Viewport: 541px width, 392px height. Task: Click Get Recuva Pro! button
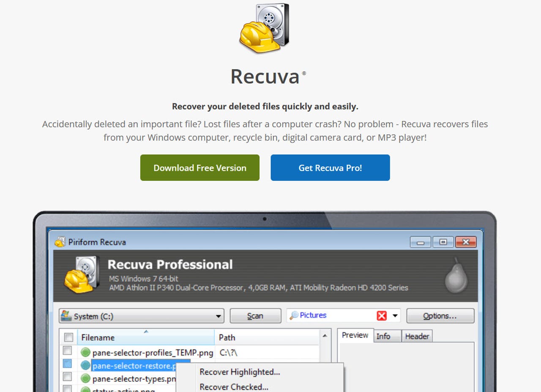(330, 168)
